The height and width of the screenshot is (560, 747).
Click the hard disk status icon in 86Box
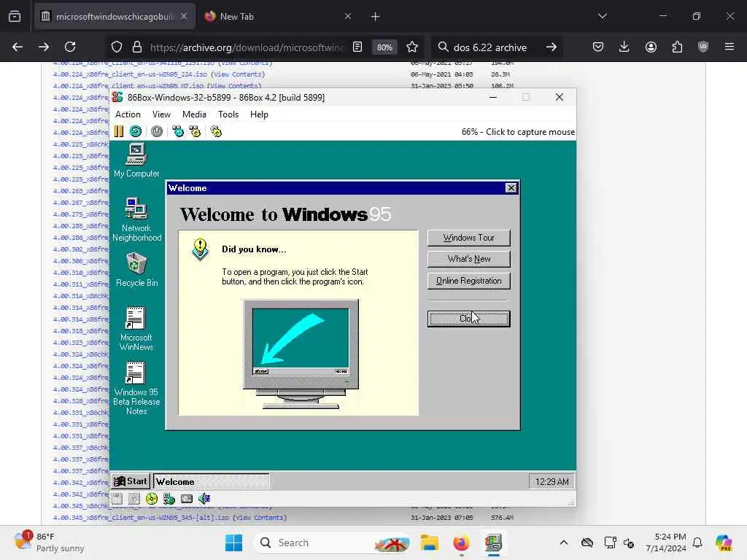(x=187, y=499)
